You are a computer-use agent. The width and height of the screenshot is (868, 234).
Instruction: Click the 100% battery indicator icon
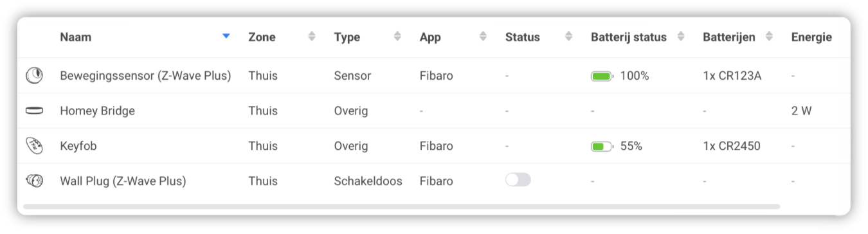pyautogui.click(x=602, y=76)
